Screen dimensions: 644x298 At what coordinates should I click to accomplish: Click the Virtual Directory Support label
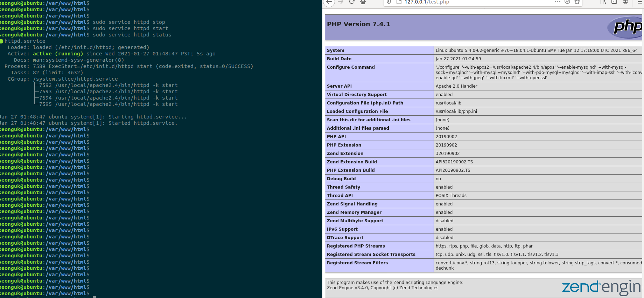tap(357, 95)
